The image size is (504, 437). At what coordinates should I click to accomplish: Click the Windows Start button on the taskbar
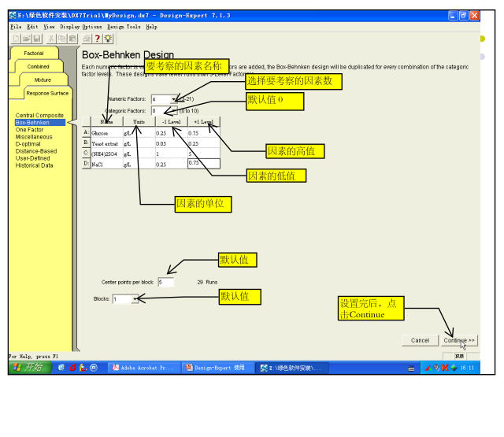[x=30, y=368]
